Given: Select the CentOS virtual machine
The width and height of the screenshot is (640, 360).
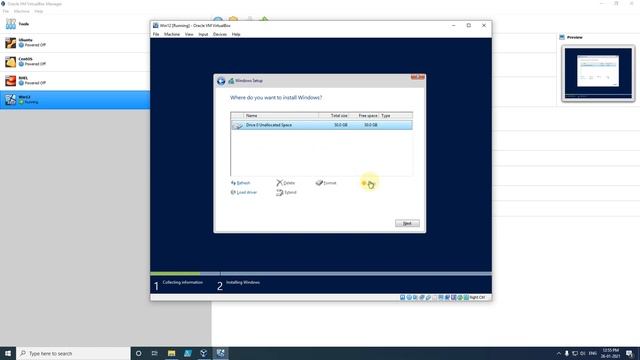Looking at the screenshot, I should 75,62.
